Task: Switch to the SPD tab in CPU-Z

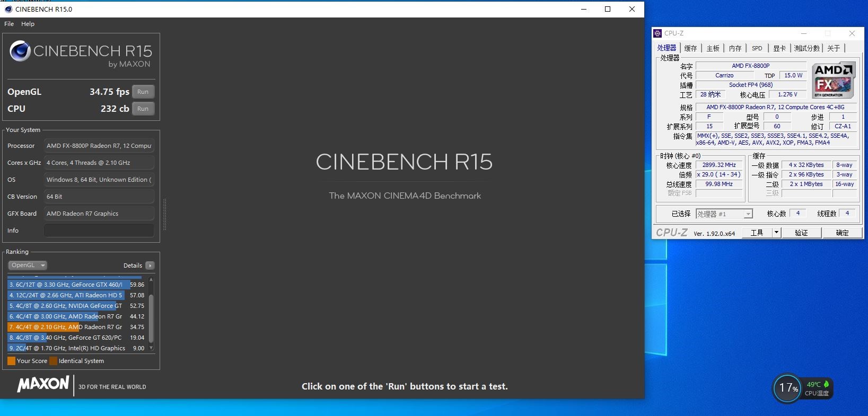Action: click(757, 48)
